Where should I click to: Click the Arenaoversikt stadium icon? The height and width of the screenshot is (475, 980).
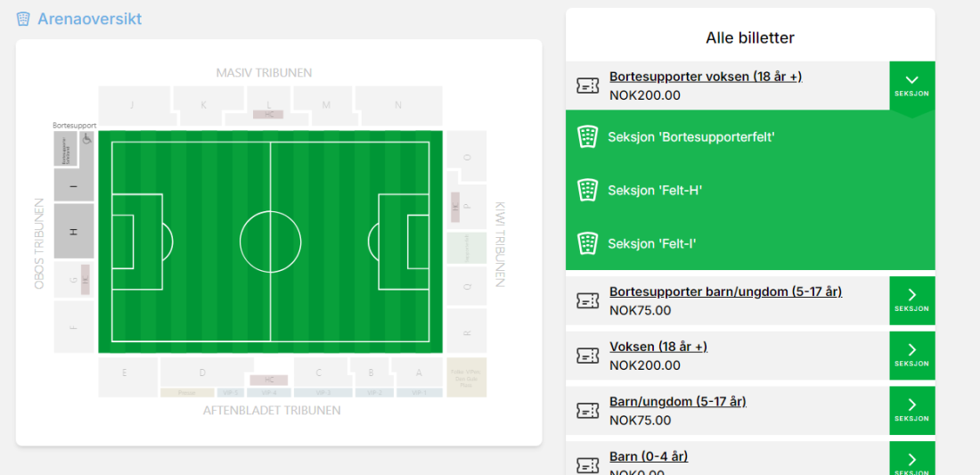23,20
